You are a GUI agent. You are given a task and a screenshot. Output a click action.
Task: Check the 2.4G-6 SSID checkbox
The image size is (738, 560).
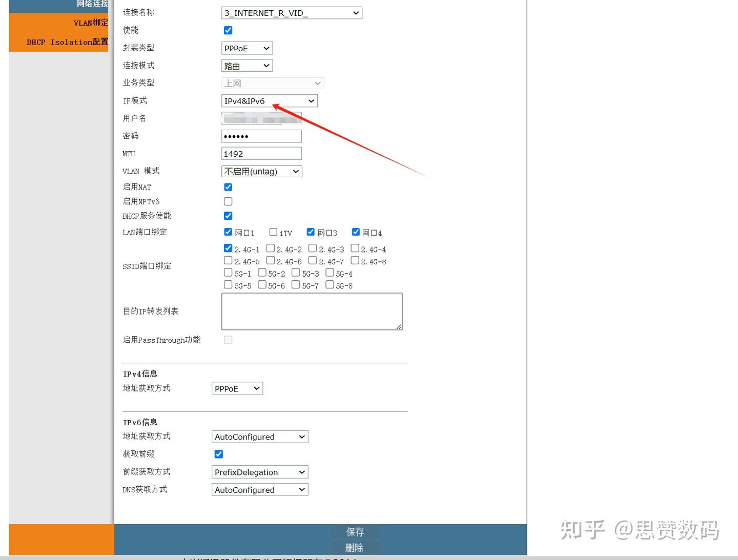271,260
